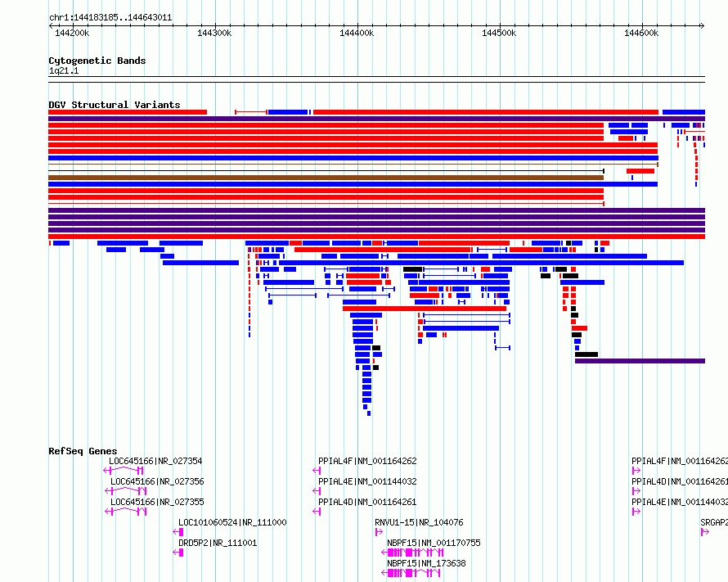Open the Cytogenetic Bands track title
The width and height of the screenshot is (728, 582).
(97, 61)
